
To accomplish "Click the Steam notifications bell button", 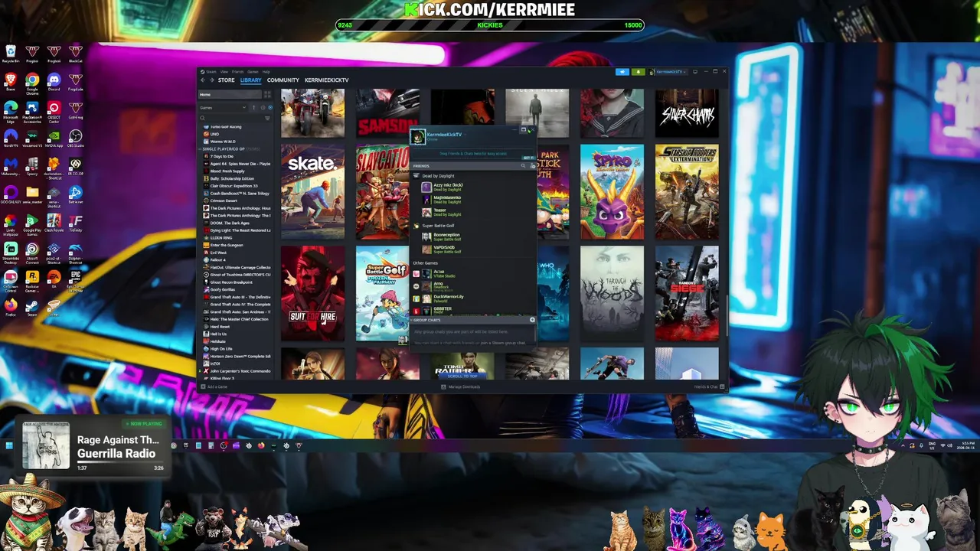I will click(x=639, y=72).
